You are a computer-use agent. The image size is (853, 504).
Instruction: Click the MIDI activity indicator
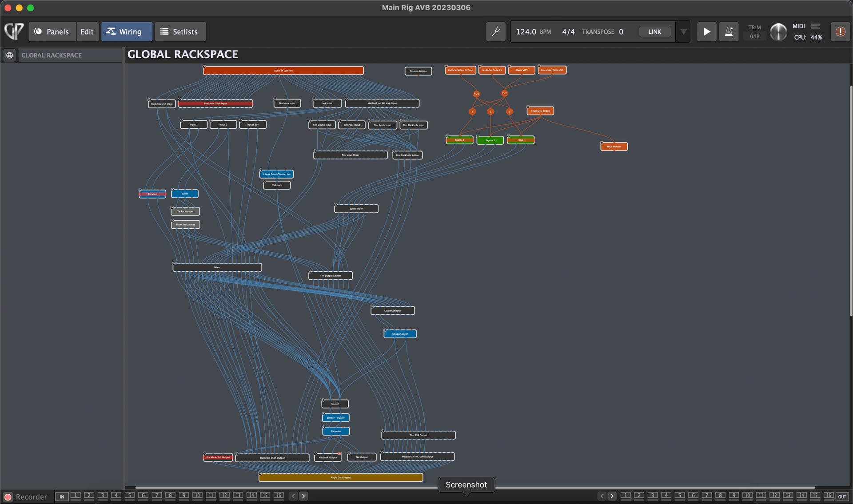816,26
